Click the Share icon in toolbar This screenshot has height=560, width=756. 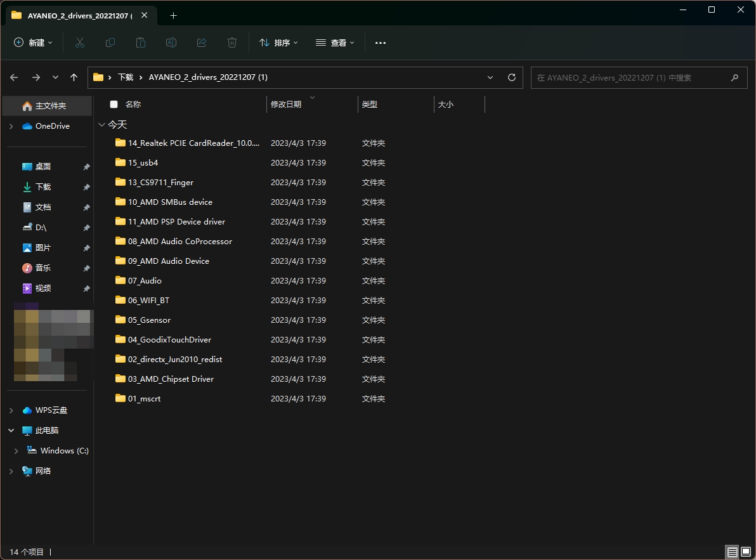202,42
